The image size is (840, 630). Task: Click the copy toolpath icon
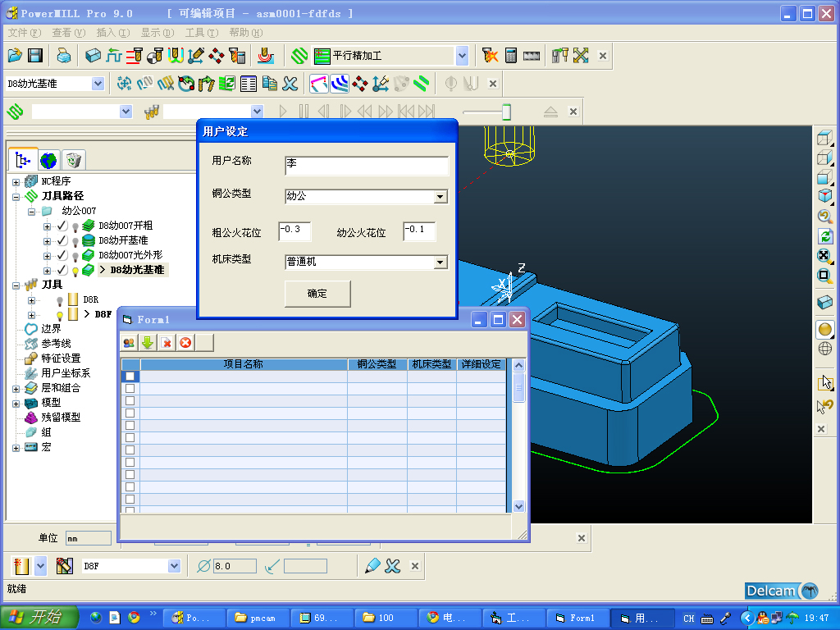tap(269, 84)
